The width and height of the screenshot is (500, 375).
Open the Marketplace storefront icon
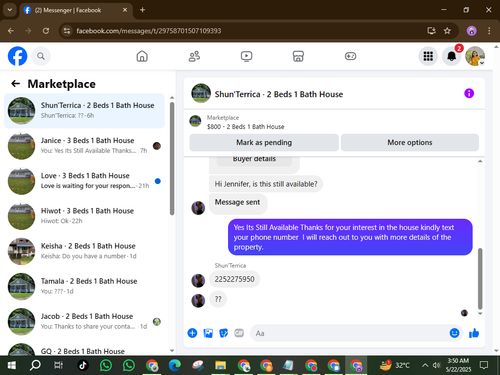click(x=298, y=56)
